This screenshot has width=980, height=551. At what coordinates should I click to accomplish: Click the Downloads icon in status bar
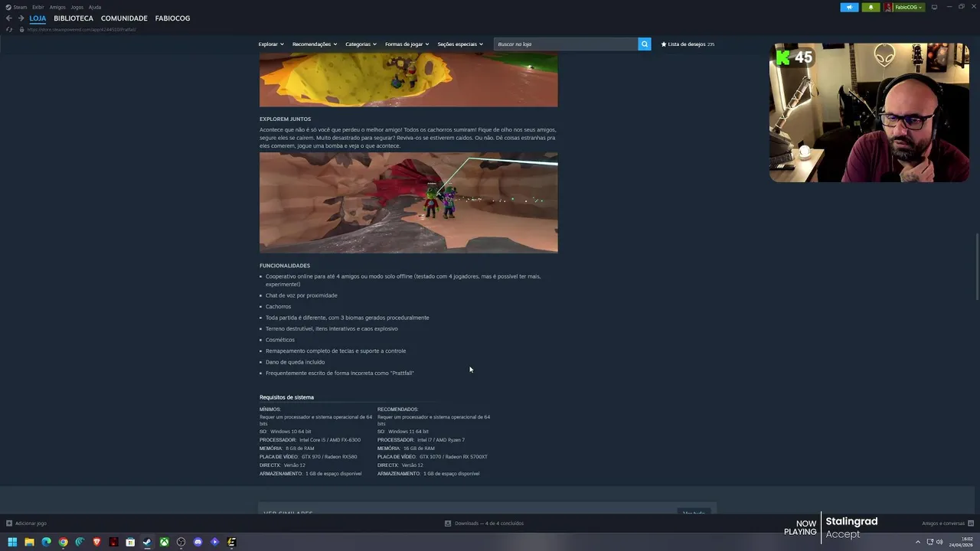tap(448, 523)
